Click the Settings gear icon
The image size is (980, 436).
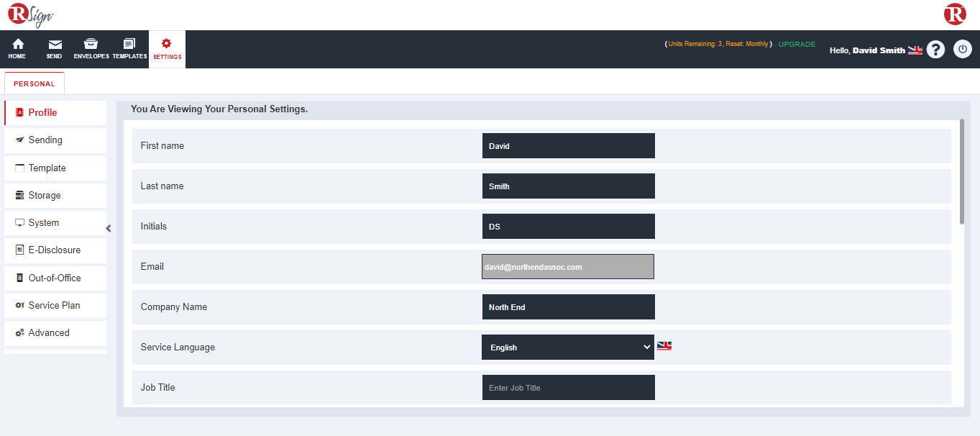[x=167, y=44]
